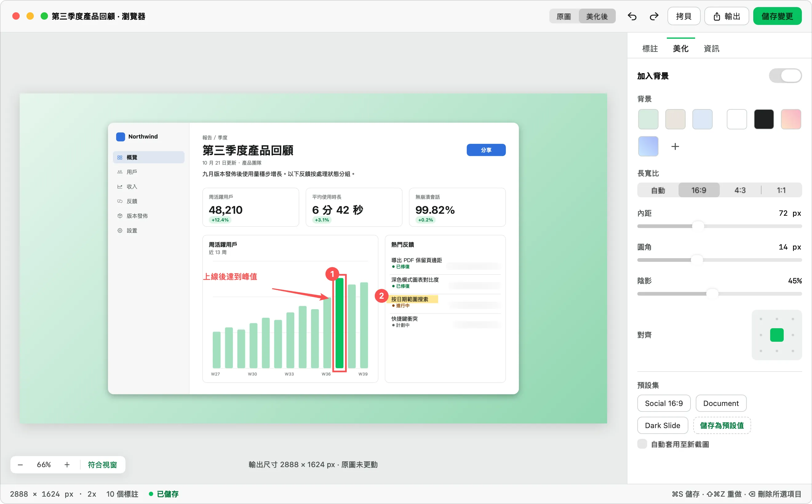Set aspect ratio to 自動

[658, 190]
